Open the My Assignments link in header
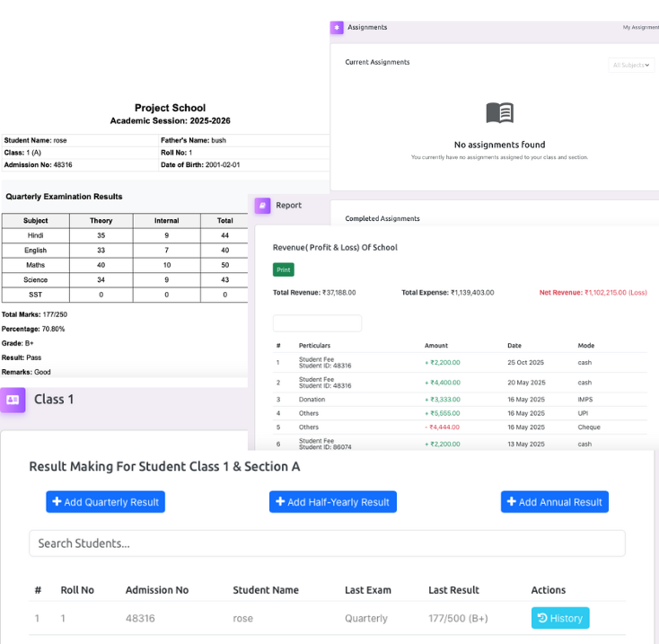 click(x=640, y=28)
